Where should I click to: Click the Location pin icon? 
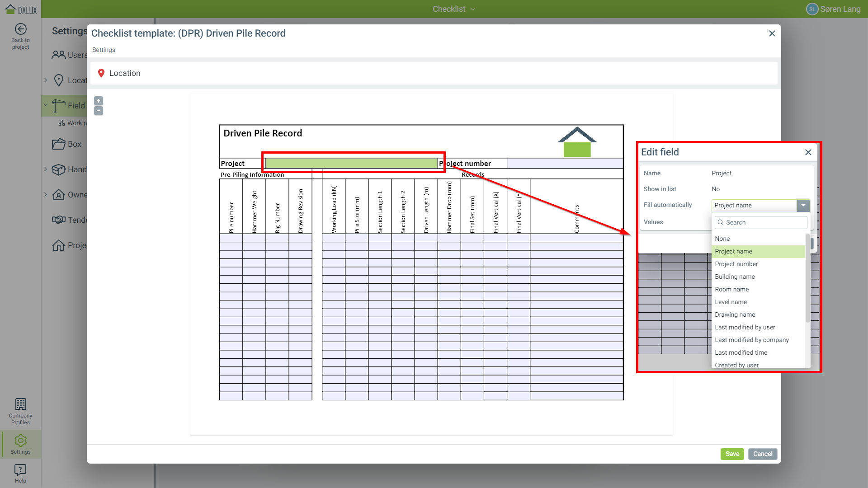coord(101,73)
